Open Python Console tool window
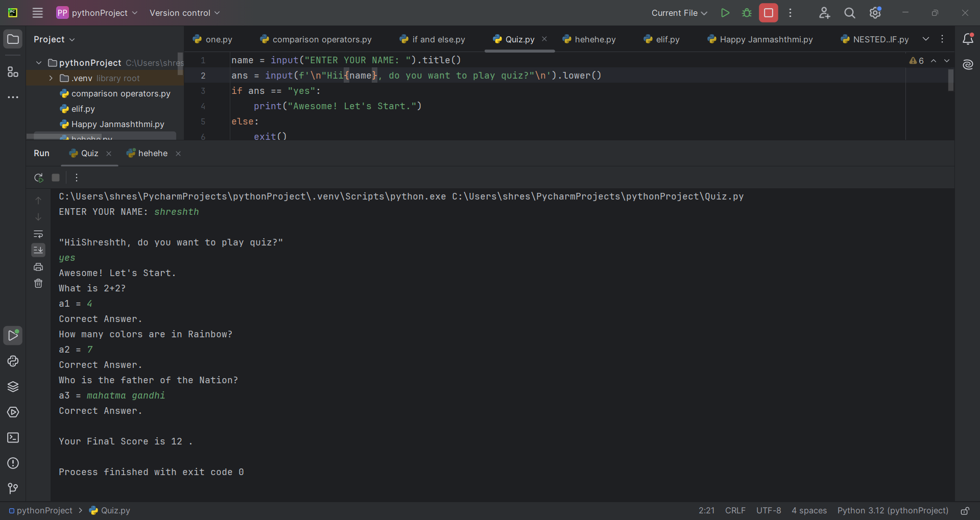The width and height of the screenshot is (980, 520). 13,361
